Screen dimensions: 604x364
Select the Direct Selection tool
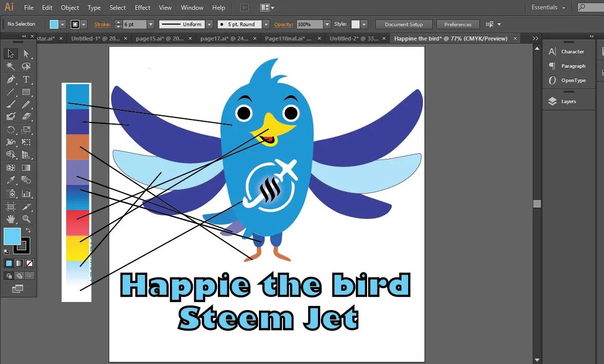point(26,53)
